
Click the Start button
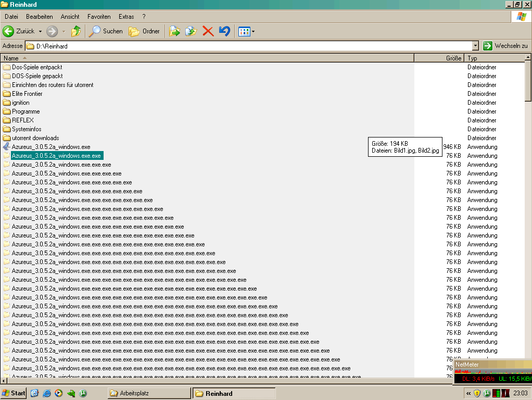pyautogui.click(x=14, y=393)
